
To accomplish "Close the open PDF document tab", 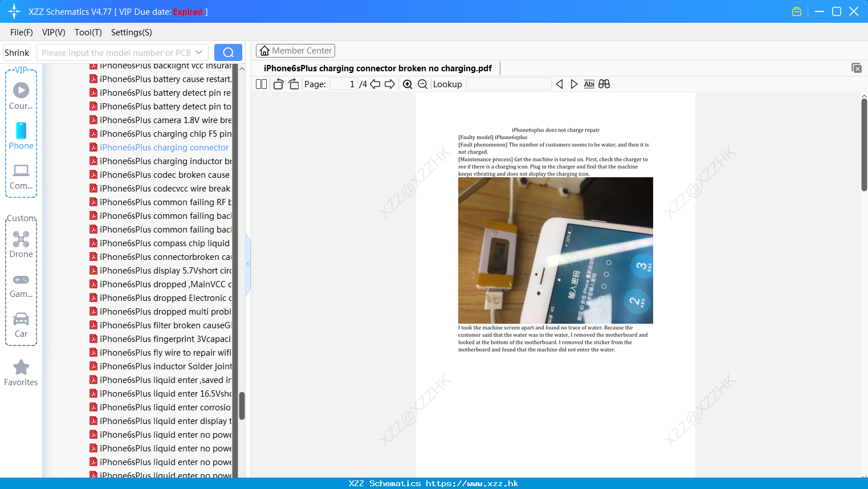I will tap(856, 68).
